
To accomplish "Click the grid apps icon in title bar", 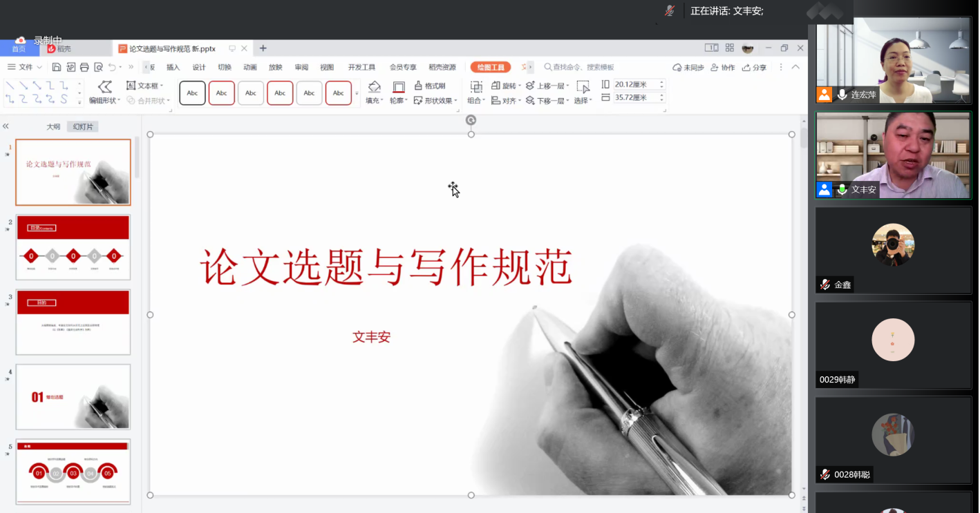I will coord(730,48).
